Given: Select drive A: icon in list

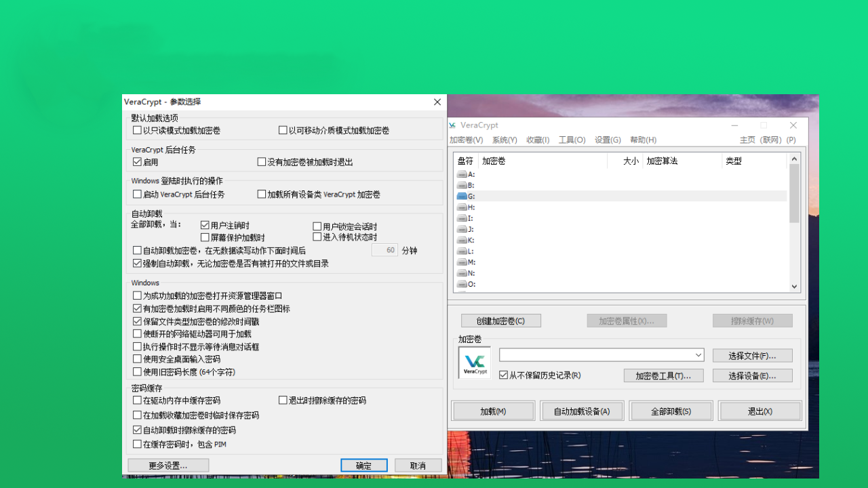Looking at the screenshot, I should (462, 174).
